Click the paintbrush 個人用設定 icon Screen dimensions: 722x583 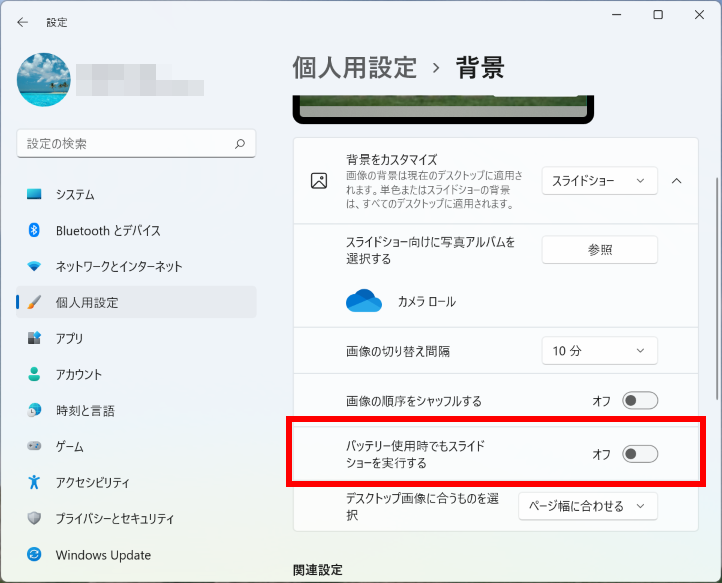[34, 302]
